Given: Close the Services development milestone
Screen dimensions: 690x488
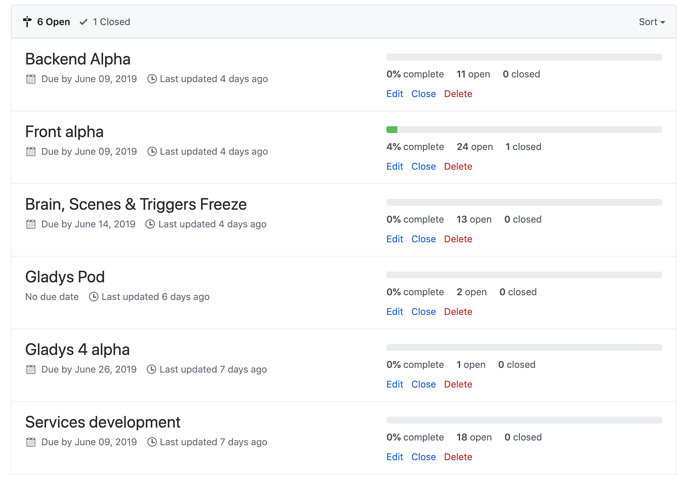Looking at the screenshot, I should point(423,457).
